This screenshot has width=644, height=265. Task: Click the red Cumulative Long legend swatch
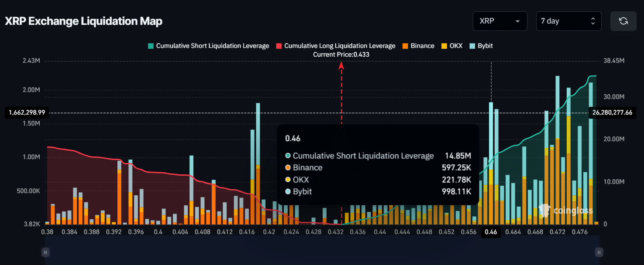(279, 46)
